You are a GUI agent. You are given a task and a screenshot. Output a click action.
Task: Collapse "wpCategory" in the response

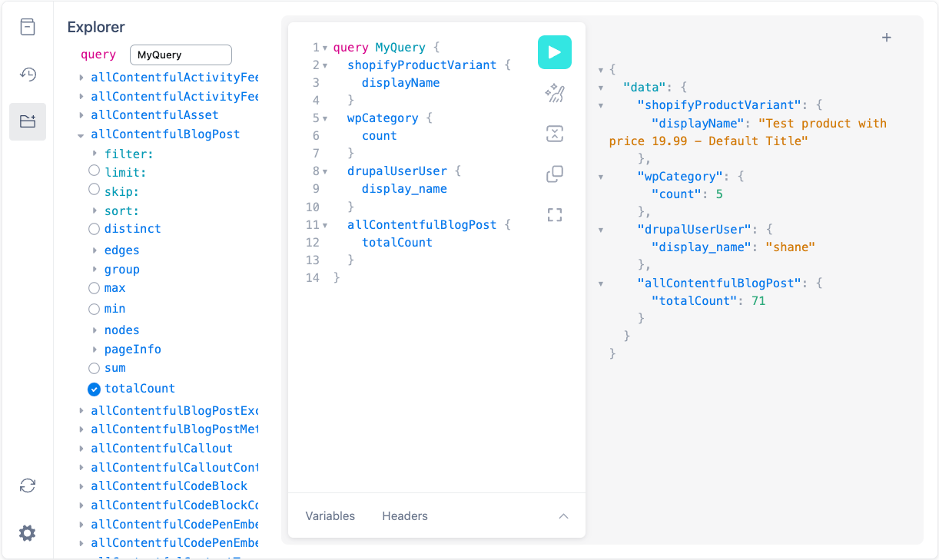(601, 177)
